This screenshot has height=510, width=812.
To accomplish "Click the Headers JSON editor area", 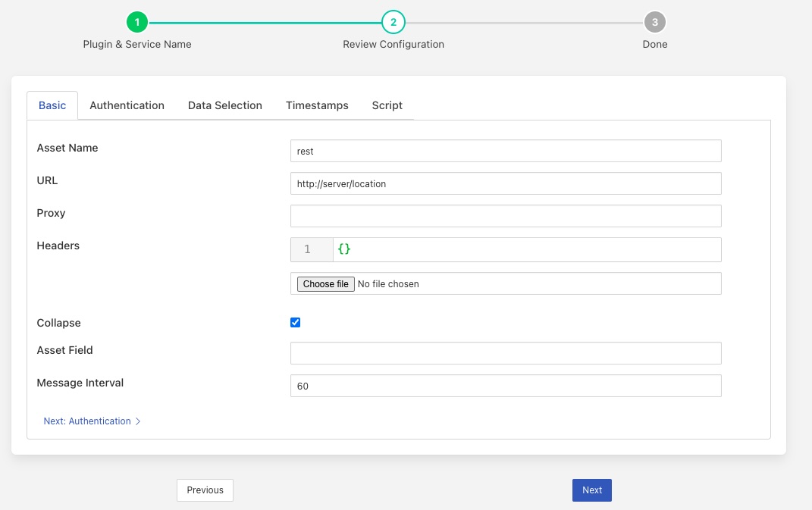I will tap(526, 249).
